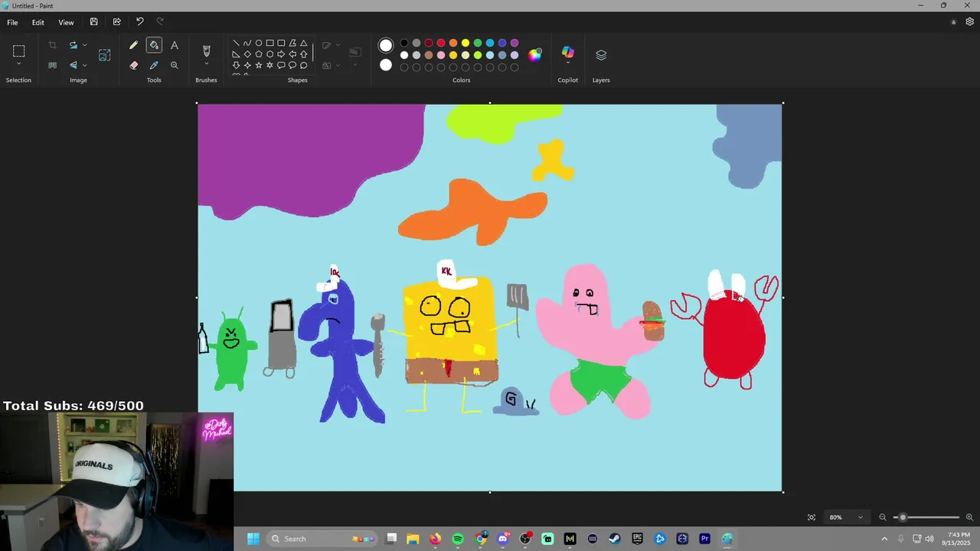Click the Zoom out minus button
This screenshot has width=980, height=551.
[x=883, y=517]
